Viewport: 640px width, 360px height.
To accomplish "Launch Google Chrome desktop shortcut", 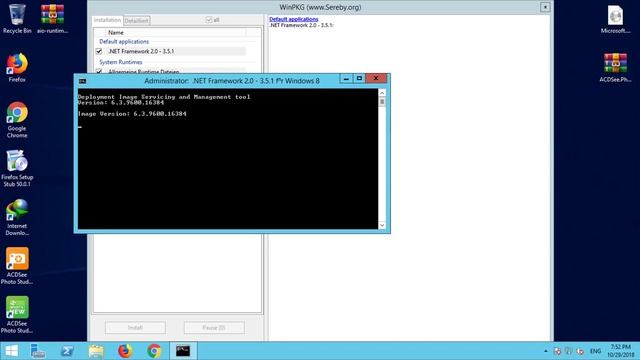I will pos(17,120).
